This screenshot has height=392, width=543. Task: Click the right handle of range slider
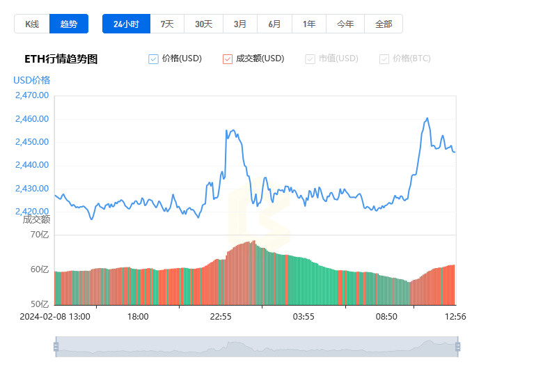458,347
